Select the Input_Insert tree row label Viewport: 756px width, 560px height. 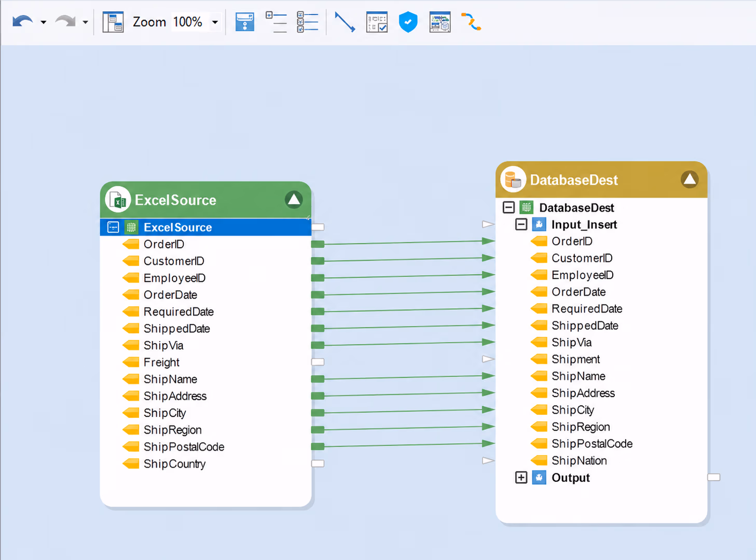[584, 224]
